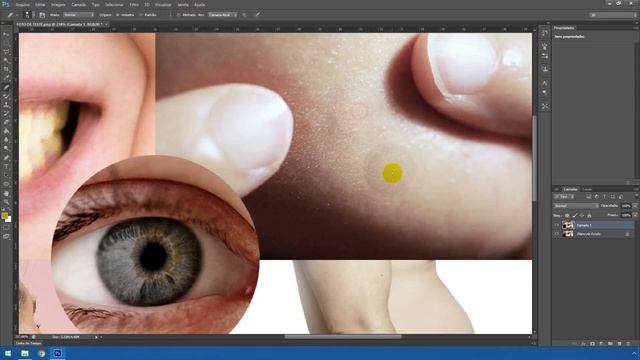Toggle the Brush panel from options bar
The height and width of the screenshot is (360, 640).
click(42, 15)
